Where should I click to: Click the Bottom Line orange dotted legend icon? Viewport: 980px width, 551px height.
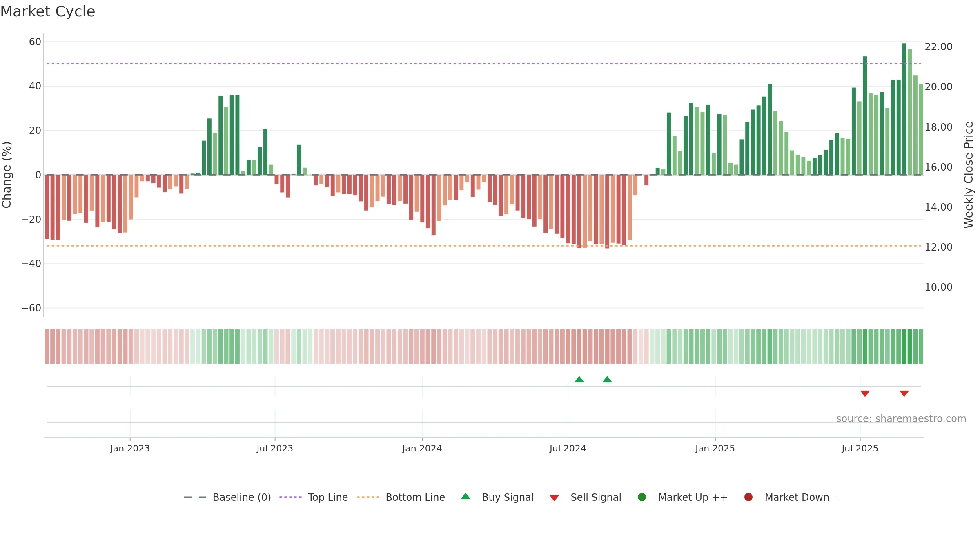[368, 497]
